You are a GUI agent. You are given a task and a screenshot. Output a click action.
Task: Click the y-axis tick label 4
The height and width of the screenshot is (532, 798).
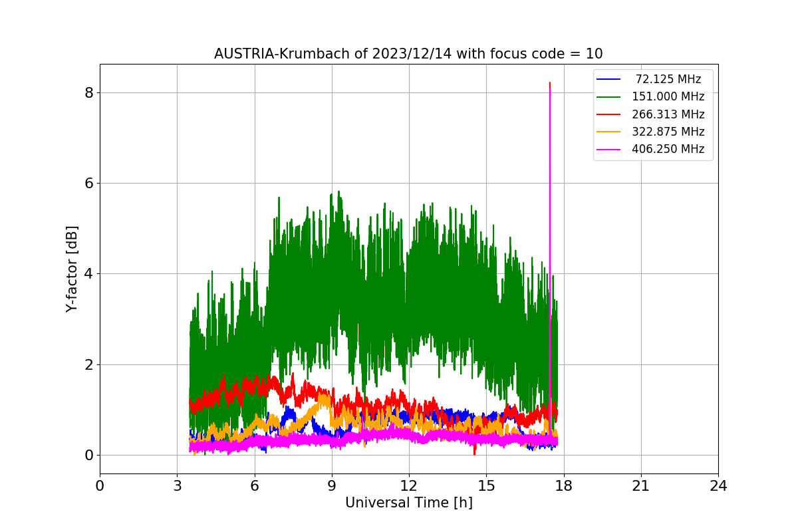click(x=88, y=274)
